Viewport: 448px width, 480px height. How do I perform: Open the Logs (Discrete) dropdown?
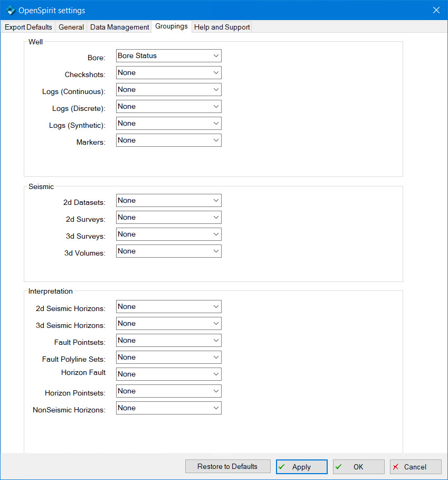coord(168,106)
